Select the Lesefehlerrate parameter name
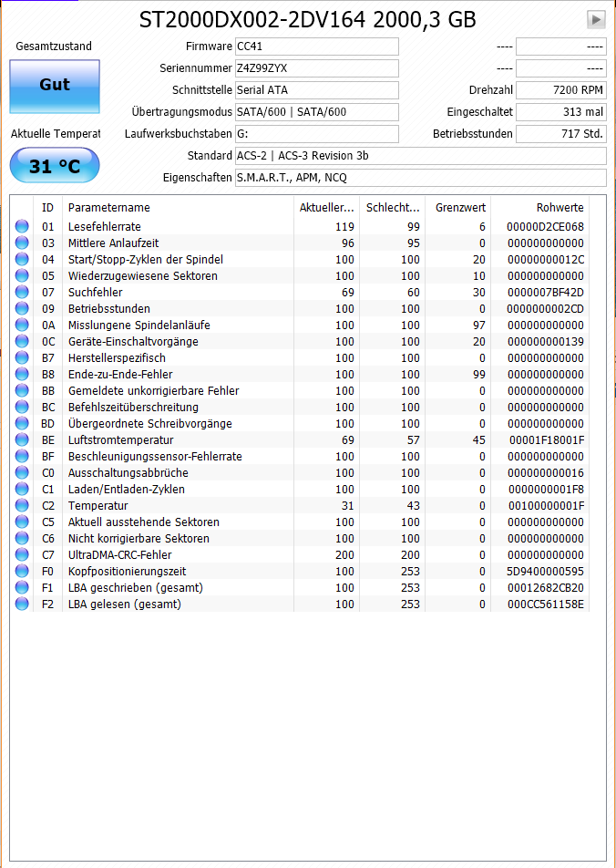Image resolution: width=616 pixels, height=868 pixels. coord(105,227)
